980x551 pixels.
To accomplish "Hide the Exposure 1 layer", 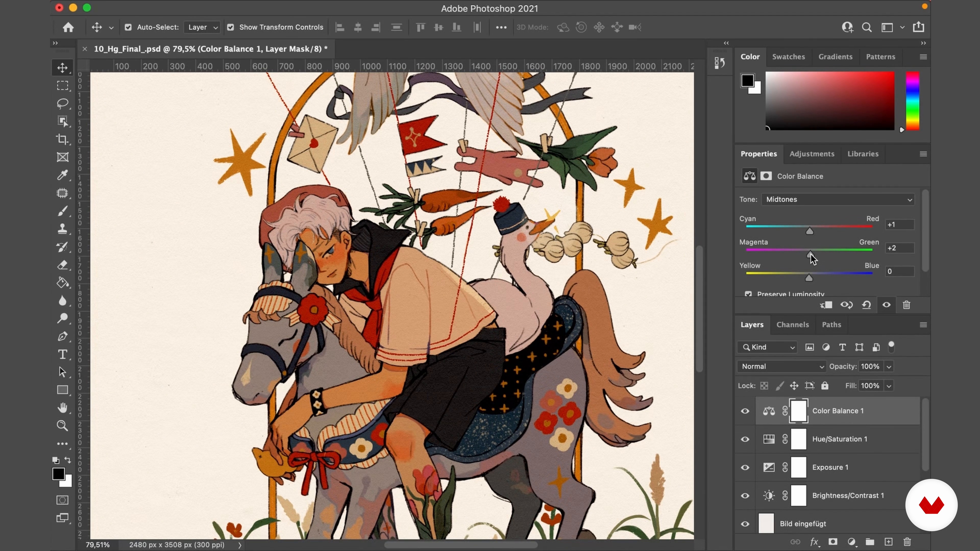I will [x=745, y=467].
